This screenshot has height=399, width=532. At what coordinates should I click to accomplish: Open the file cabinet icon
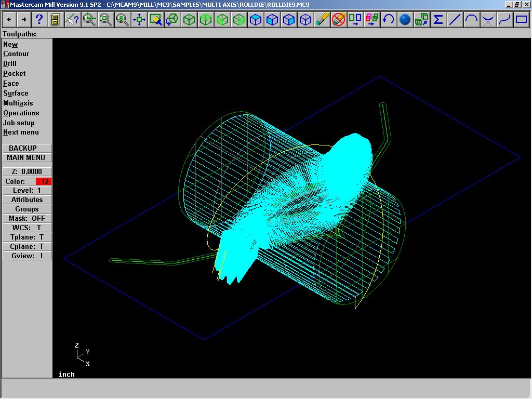click(55, 20)
